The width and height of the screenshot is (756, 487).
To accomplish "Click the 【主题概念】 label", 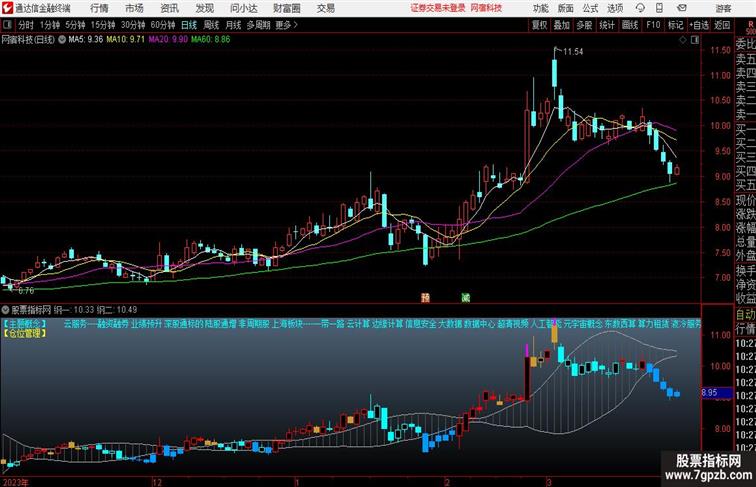I will [25, 324].
